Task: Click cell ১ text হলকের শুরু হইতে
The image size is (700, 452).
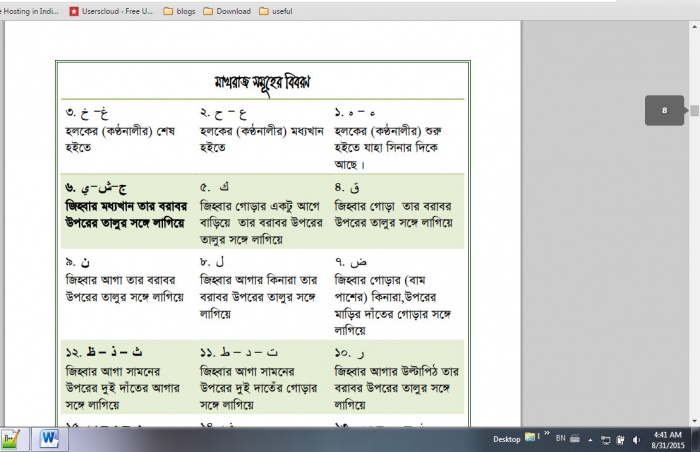Action: click(388, 147)
